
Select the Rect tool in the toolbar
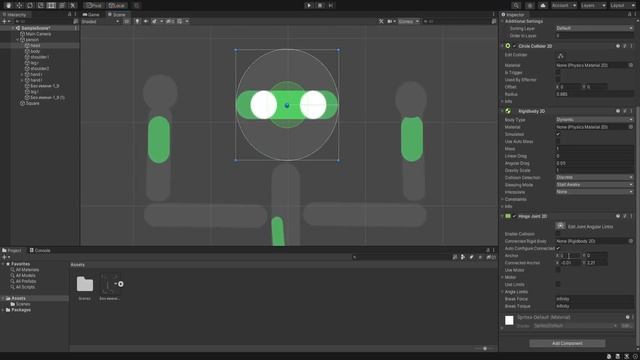(51, 5)
